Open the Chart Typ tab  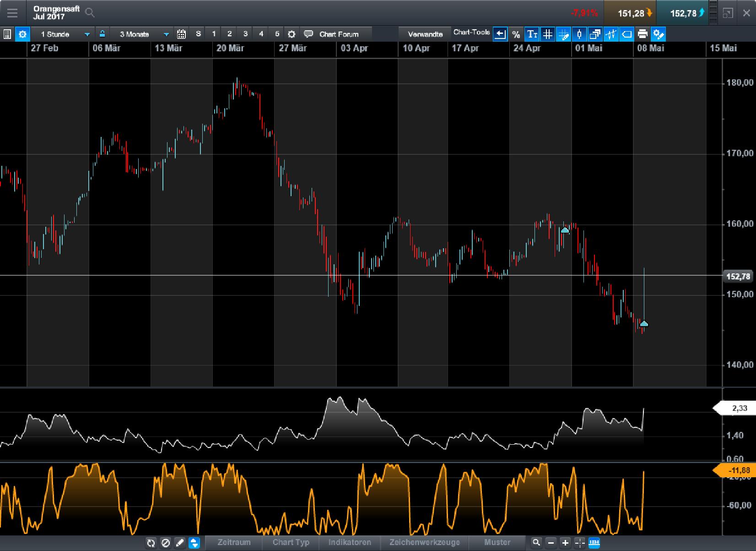[x=291, y=542]
